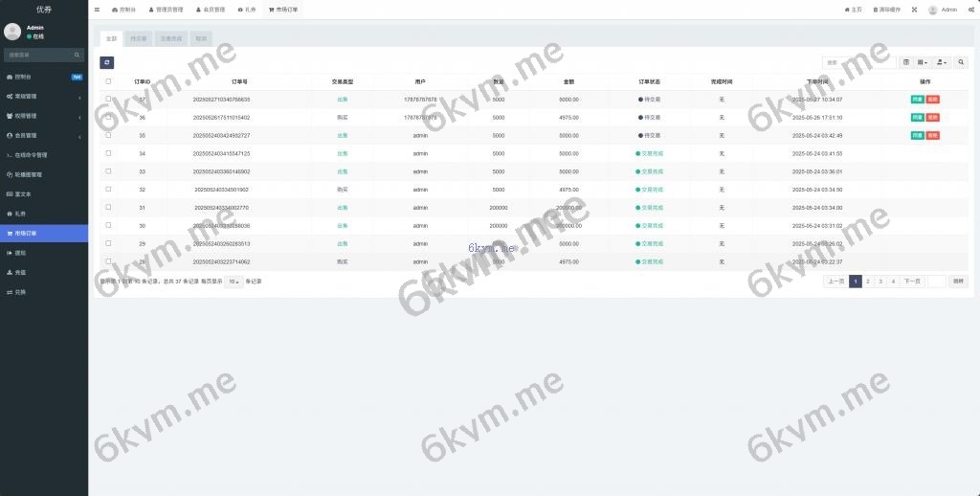Open the export data dropdown

tap(943, 62)
